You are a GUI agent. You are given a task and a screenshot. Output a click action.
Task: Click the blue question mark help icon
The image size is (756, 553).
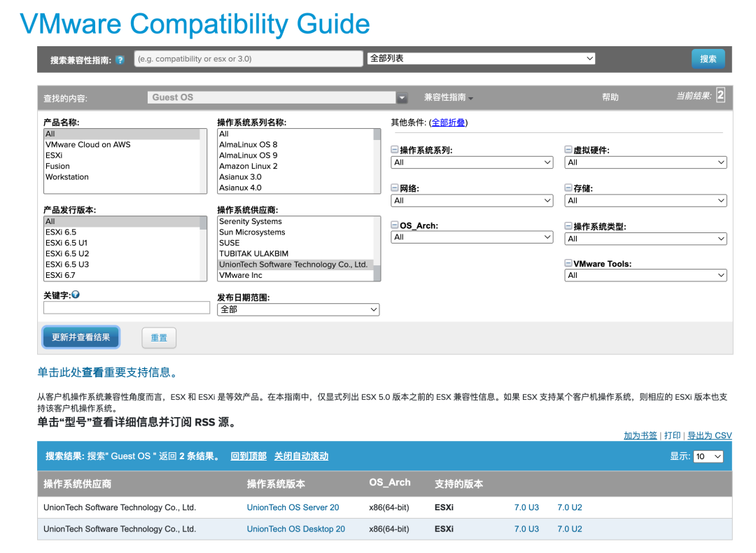tap(120, 59)
